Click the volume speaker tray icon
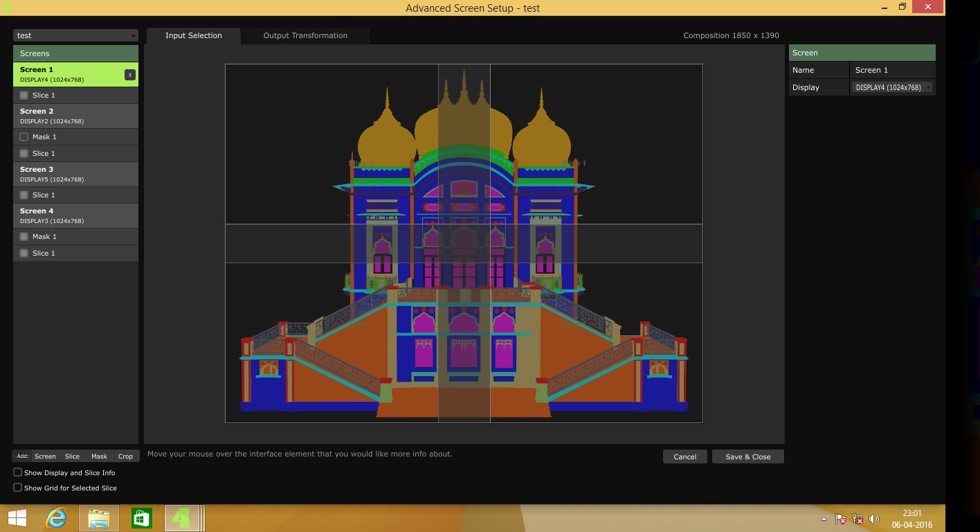 click(x=874, y=519)
